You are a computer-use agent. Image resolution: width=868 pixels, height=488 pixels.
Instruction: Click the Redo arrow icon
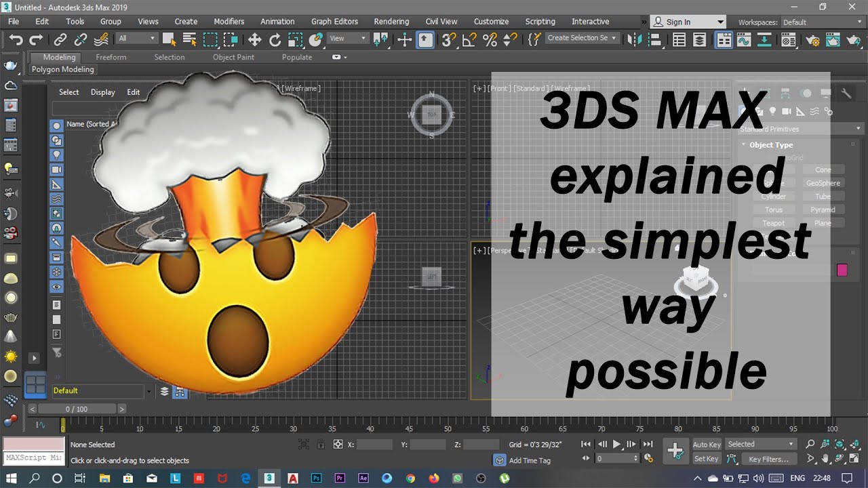[x=35, y=39]
